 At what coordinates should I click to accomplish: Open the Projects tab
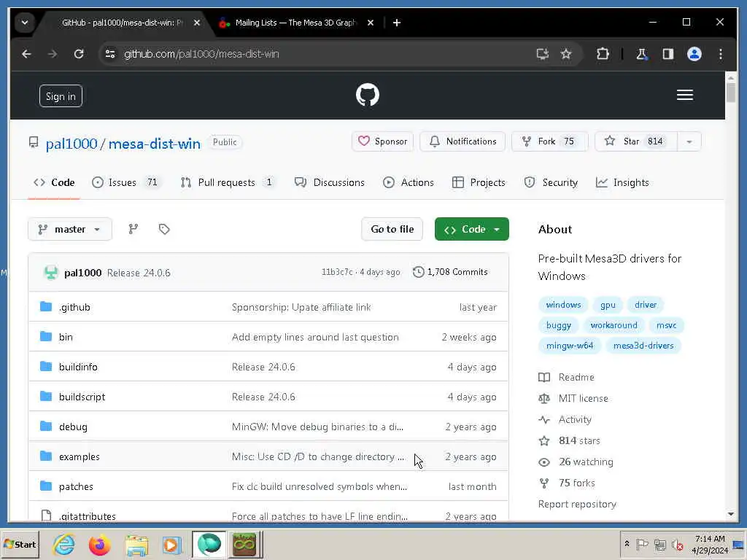(x=479, y=182)
